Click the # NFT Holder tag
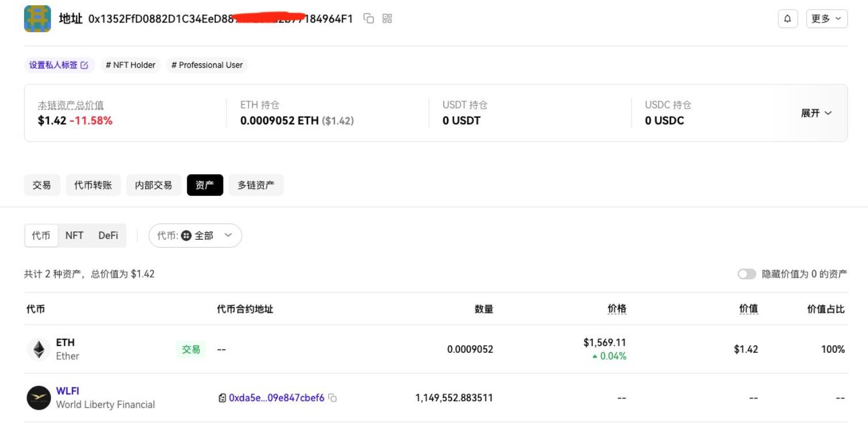Viewport: 868px width, 435px height. pos(130,65)
